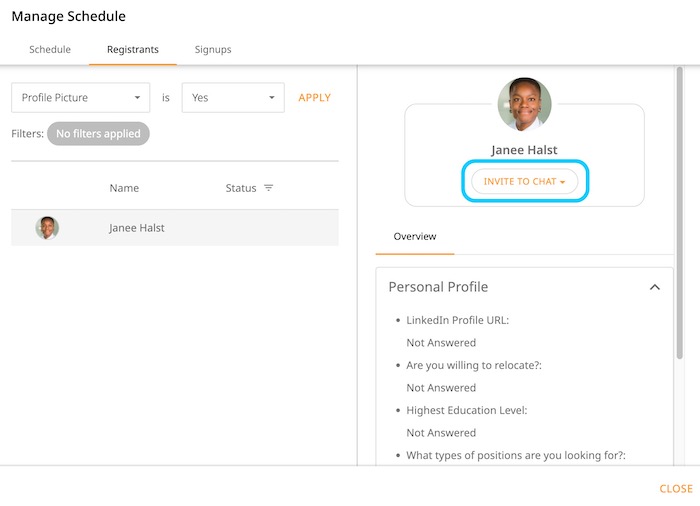Open the INVITE TO CHAT menu button
The image size is (700, 506).
pyautogui.click(x=524, y=182)
